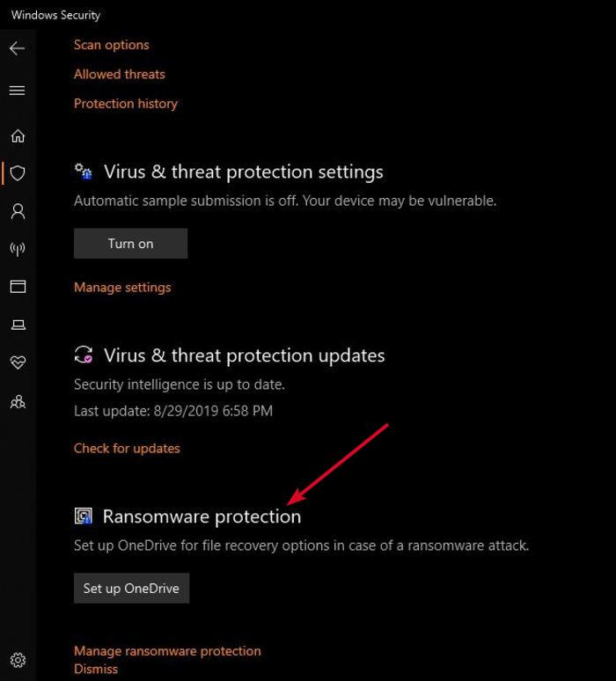Click Check for updates link
This screenshot has height=681, width=616.
pos(127,448)
